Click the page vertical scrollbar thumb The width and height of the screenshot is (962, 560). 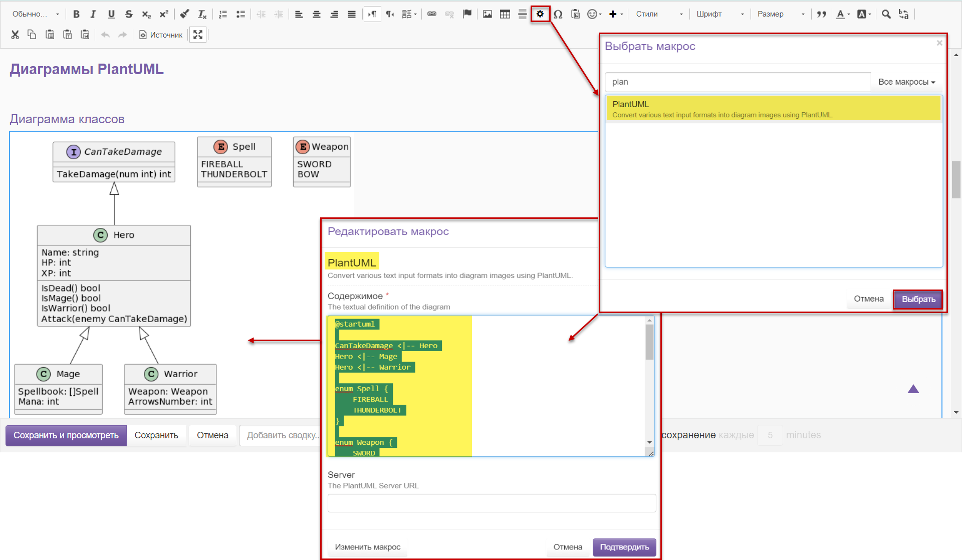(x=956, y=179)
